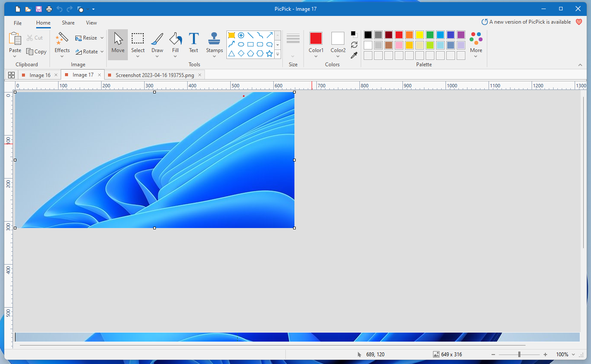Expand the Rotate options
This screenshot has width=591, height=364.
102,52
